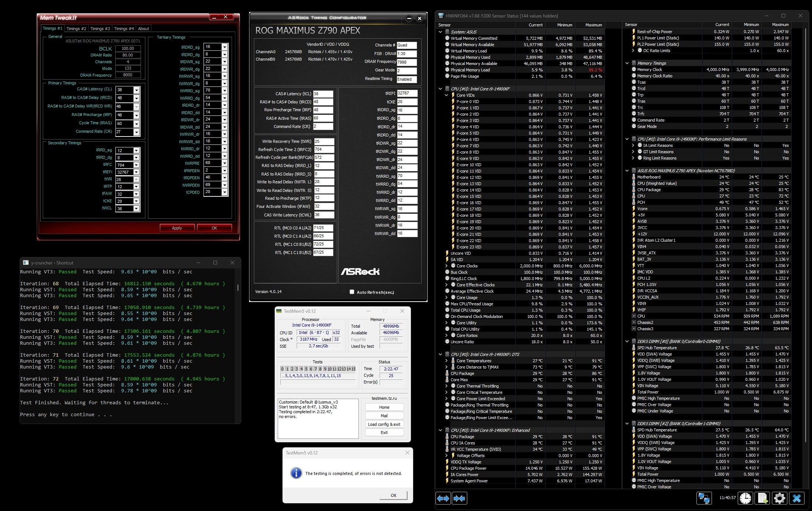Click the Bus Clock sensor icon
Image resolution: width=812 pixels, height=511 pixels.
click(x=447, y=272)
